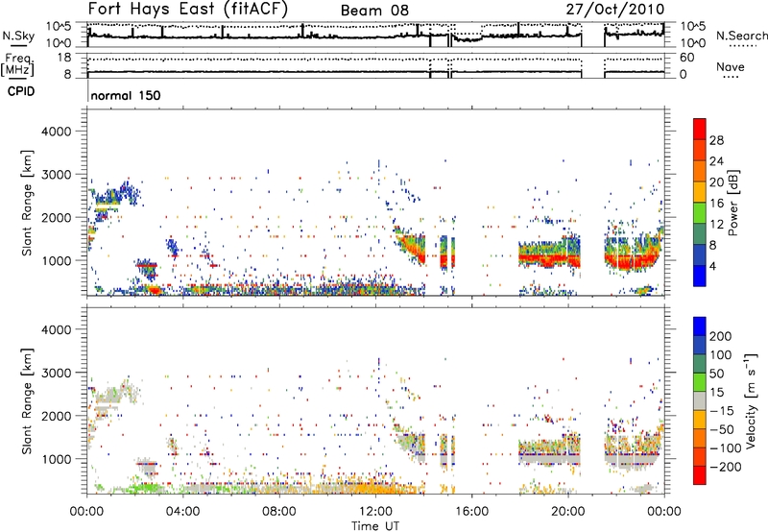Select the 'Beam 08' label

click(x=374, y=11)
